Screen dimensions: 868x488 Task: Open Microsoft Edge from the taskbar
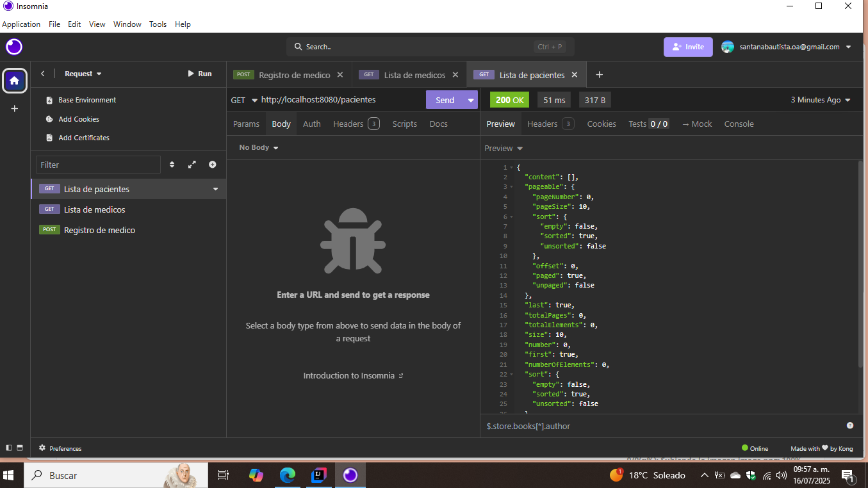tap(288, 475)
